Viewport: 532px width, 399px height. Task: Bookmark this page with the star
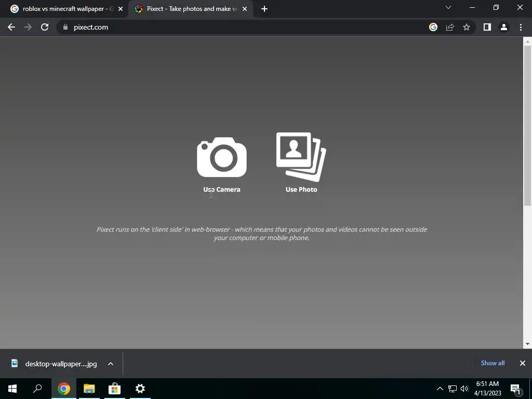pyautogui.click(x=467, y=27)
